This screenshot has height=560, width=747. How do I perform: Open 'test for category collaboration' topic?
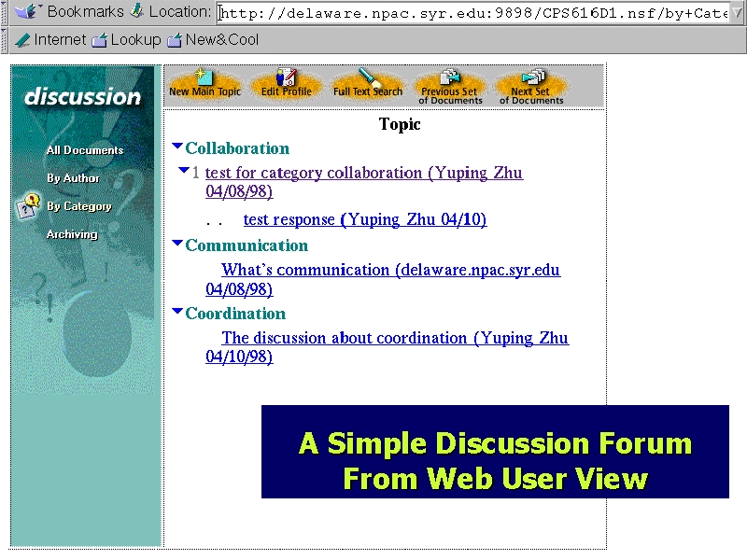point(364,182)
